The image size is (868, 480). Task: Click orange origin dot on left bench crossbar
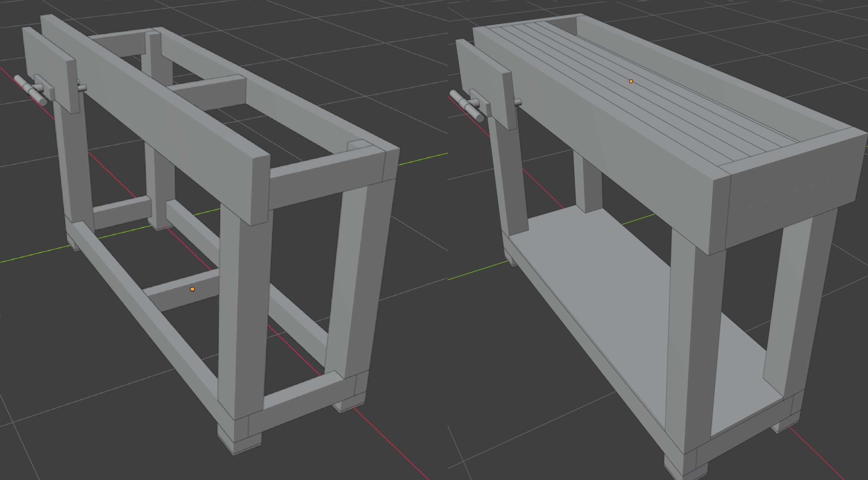(x=192, y=289)
